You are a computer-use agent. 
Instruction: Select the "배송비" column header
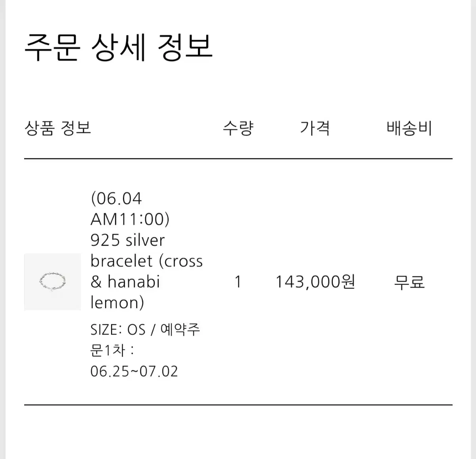409,128
